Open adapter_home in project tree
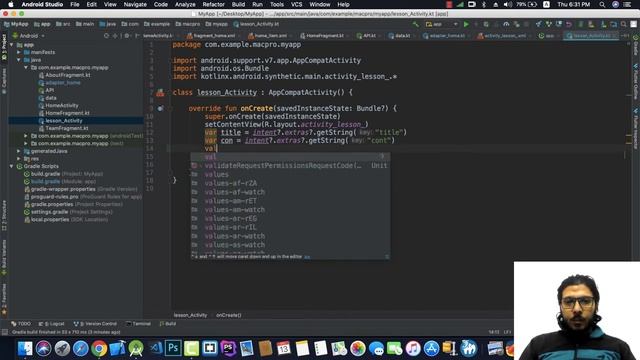 tap(60, 83)
